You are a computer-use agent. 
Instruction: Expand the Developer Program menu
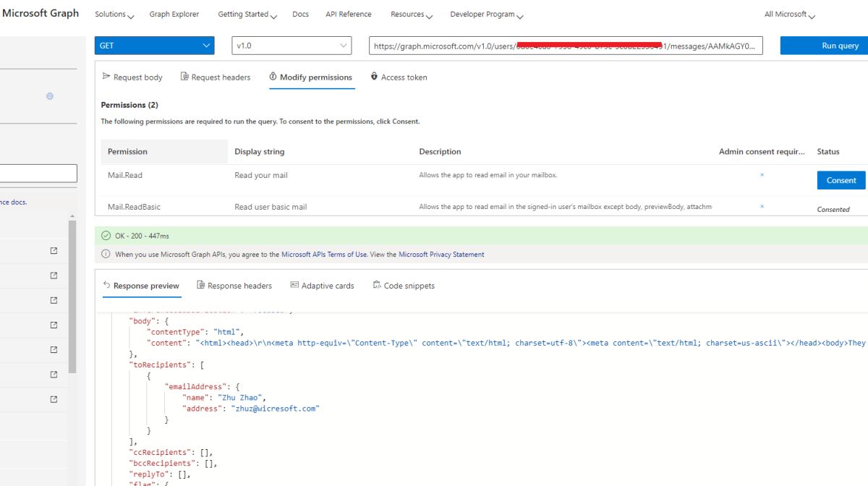pos(487,14)
